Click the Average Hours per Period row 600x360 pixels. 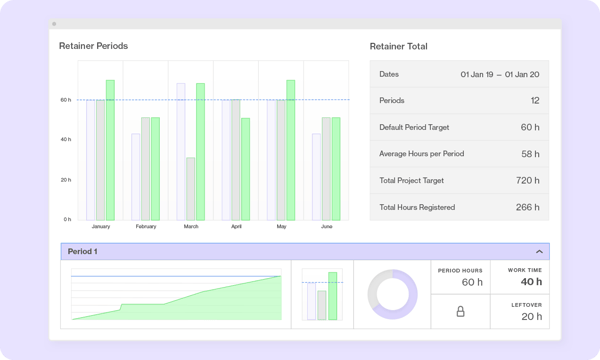[459, 154]
